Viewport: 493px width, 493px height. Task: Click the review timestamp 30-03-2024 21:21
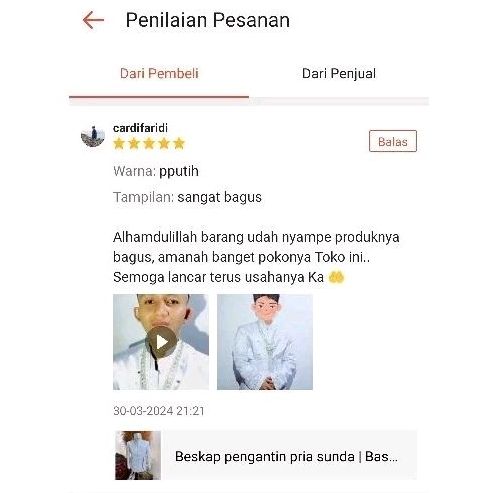click(159, 411)
